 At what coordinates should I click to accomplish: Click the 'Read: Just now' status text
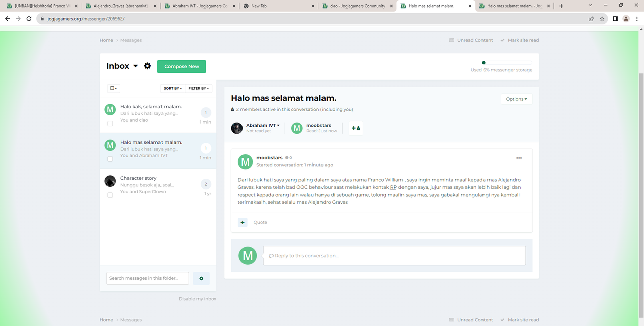click(x=321, y=131)
